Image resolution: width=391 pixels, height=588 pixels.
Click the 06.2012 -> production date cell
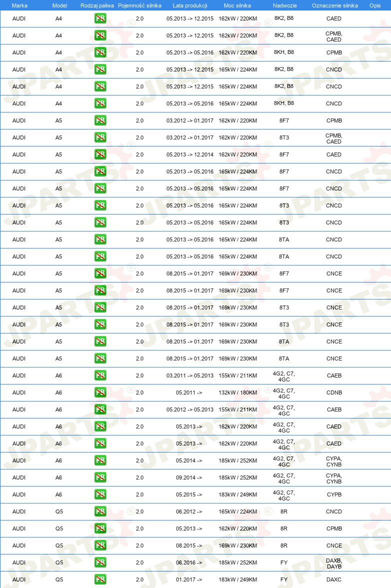point(189,511)
